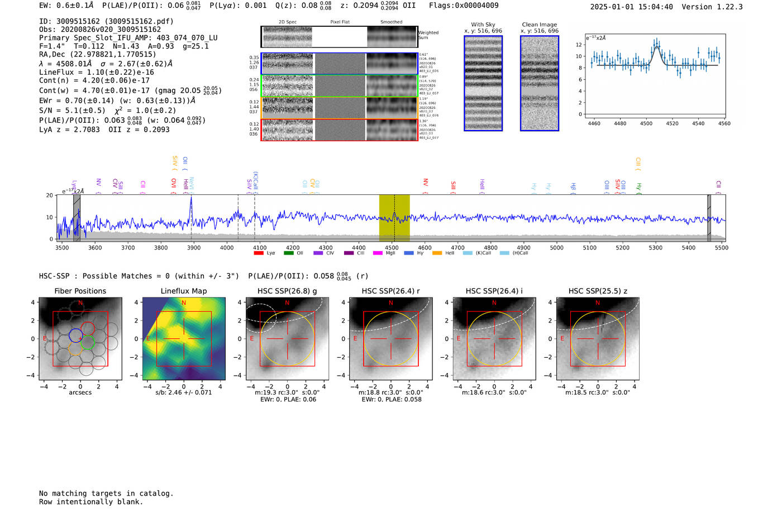This screenshot has width=782, height=532.
Task: Select the blue fiber circle in Fiber Positions
Action: tap(76, 336)
